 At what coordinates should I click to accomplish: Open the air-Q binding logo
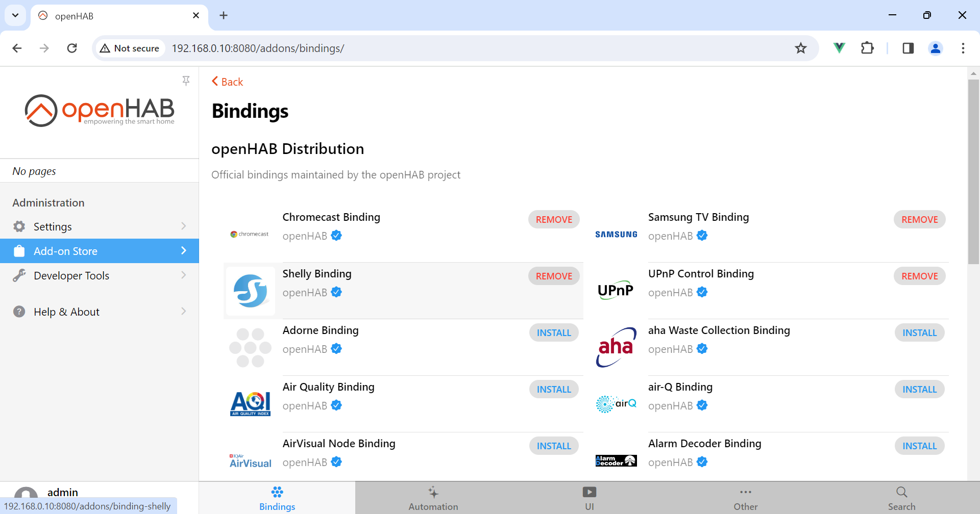[x=616, y=404]
